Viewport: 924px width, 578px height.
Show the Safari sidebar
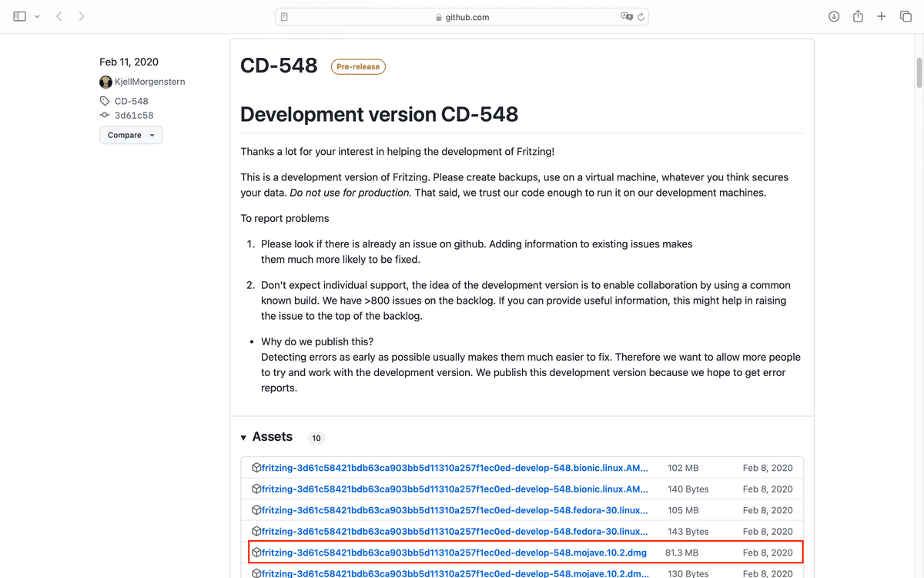click(x=19, y=16)
